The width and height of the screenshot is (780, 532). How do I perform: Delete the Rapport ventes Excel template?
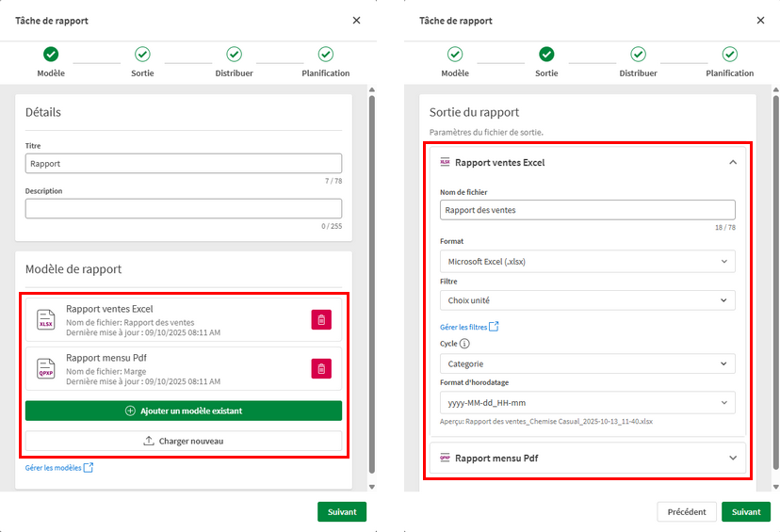click(x=321, y=320)
